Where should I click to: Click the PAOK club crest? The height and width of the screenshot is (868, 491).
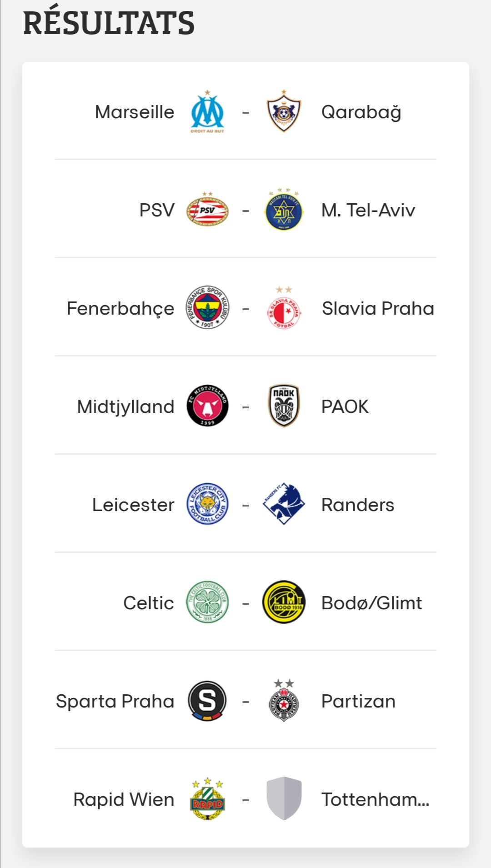pyautogui.click(x=284, y=406)
